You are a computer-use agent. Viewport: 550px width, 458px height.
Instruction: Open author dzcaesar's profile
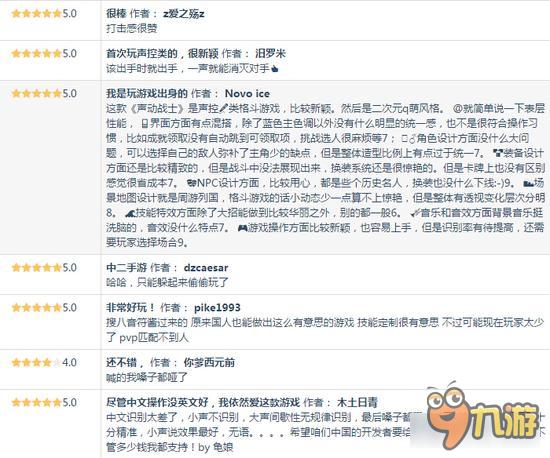pos(206,268)
